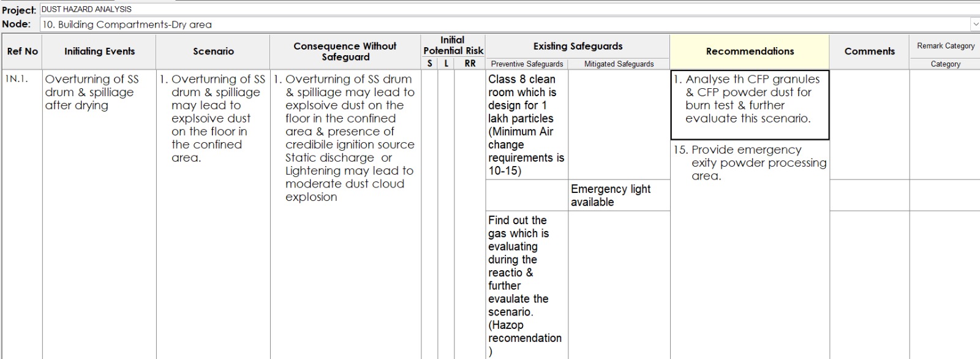Click the Ref No column header
The height and width of the screenshot is (359, 980).
point(23,51)
